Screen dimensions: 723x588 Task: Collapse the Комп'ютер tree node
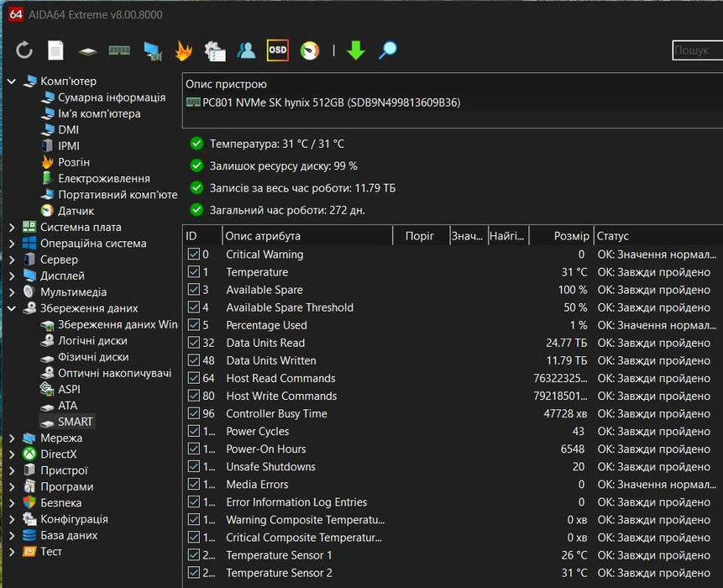point(12,81)
